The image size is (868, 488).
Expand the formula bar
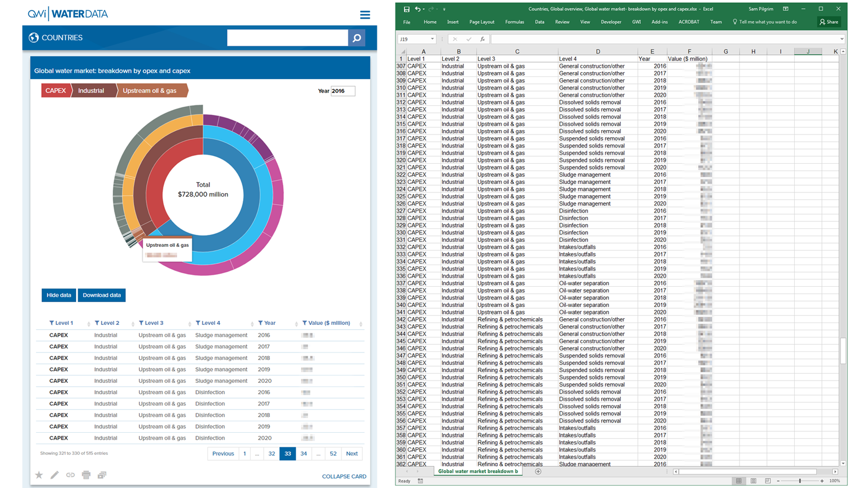(x=841, y=39)
